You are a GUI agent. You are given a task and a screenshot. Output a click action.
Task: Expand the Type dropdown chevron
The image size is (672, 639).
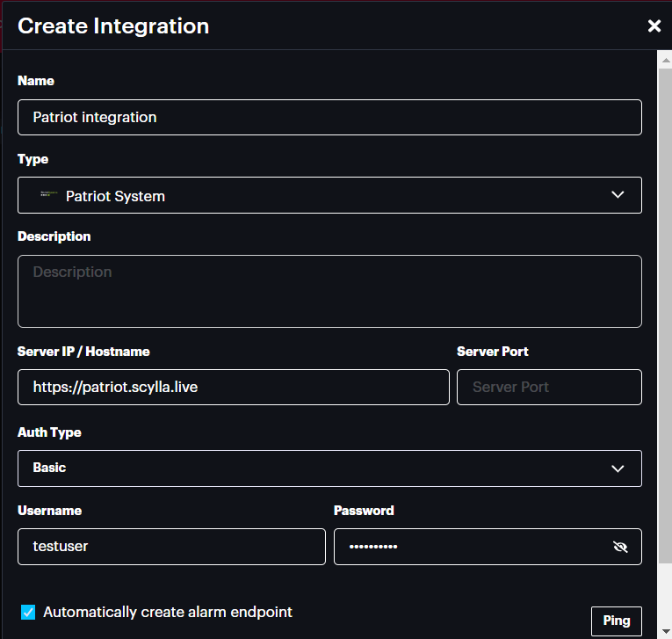click(618, 195)
